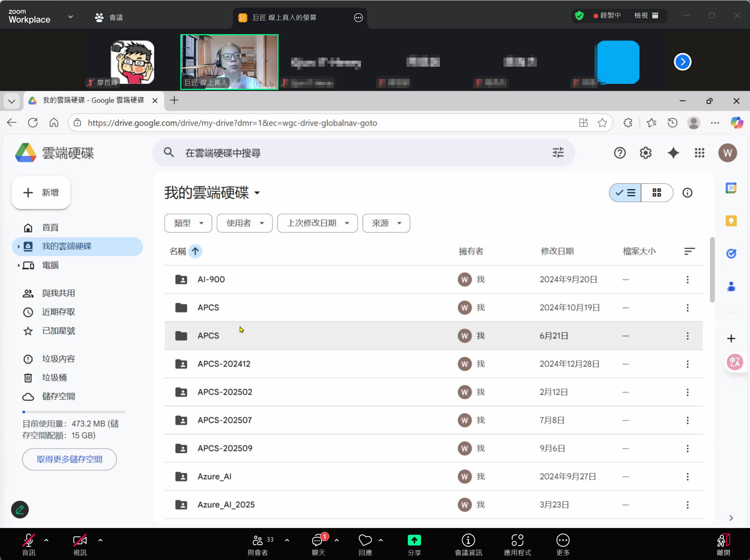
Task: Open the 類型 file type filter
Action: 188,223
